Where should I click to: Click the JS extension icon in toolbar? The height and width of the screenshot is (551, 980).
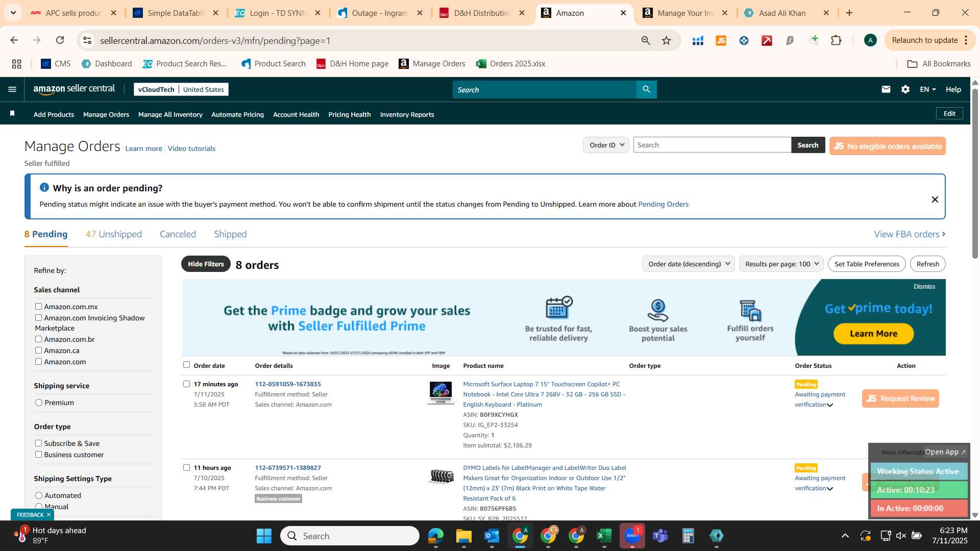pos(721,40)
